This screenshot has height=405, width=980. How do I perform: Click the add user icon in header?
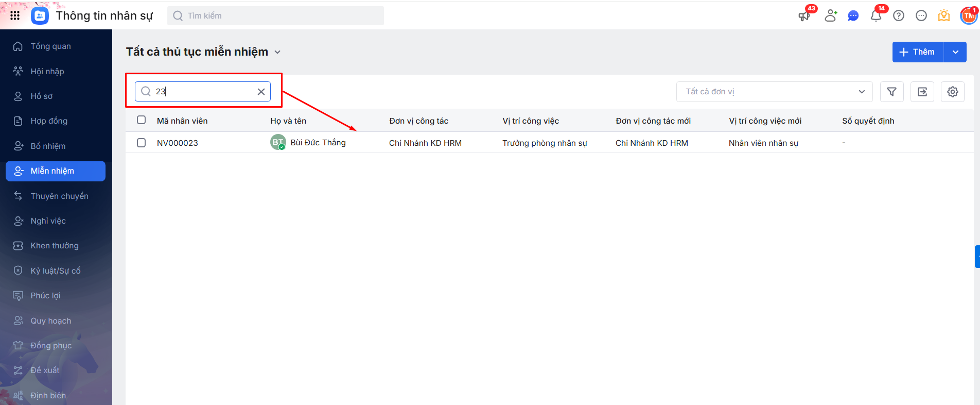[x=831, y=16]
